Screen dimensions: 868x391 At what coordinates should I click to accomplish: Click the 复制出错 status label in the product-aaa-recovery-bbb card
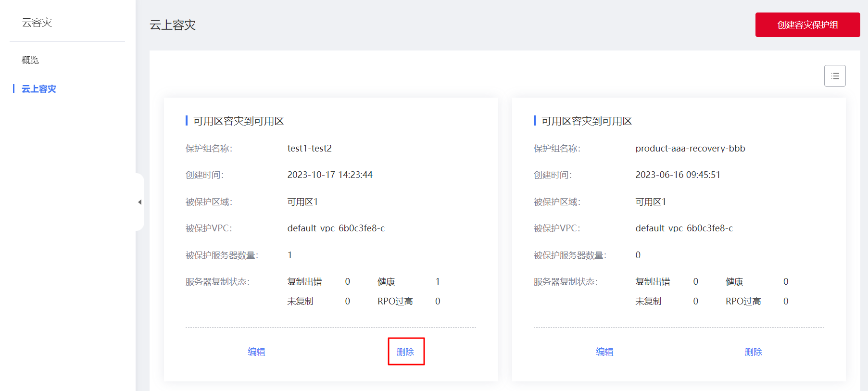(x=653, y=282)
